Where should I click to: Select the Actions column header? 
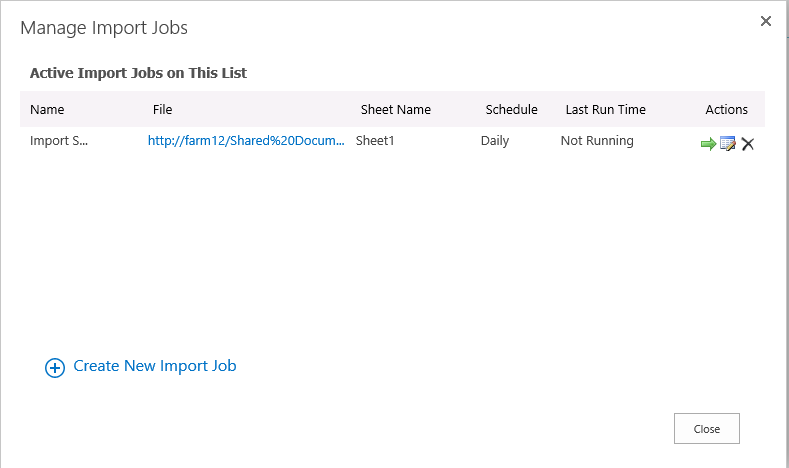point(727,109)
